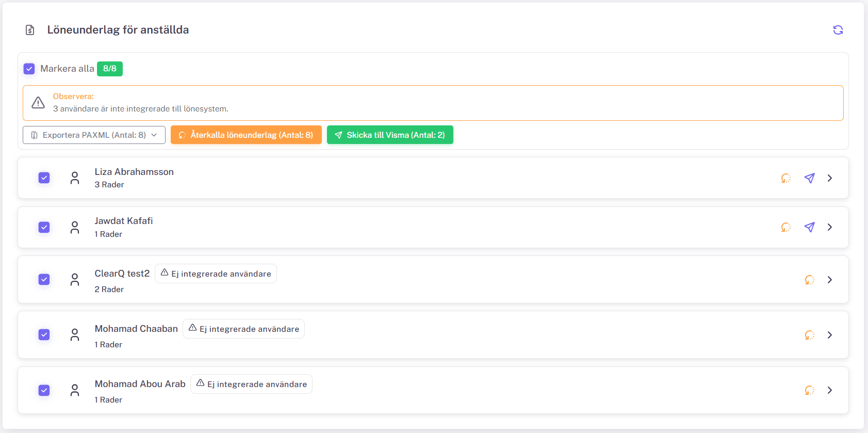Click revoke icon for Mohamad Abou Arab
The width and height of the screenshot is (868, 433).
[x=809, y=390]
